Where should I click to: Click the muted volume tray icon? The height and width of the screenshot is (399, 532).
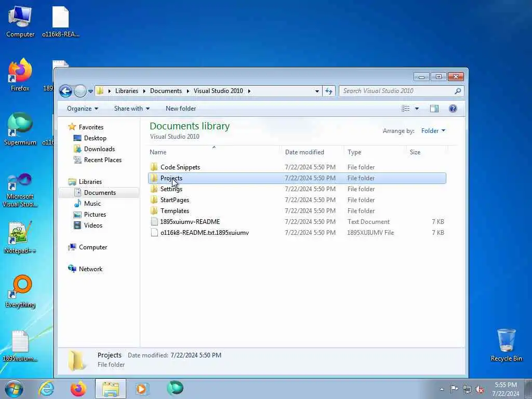tap(480, 390)
